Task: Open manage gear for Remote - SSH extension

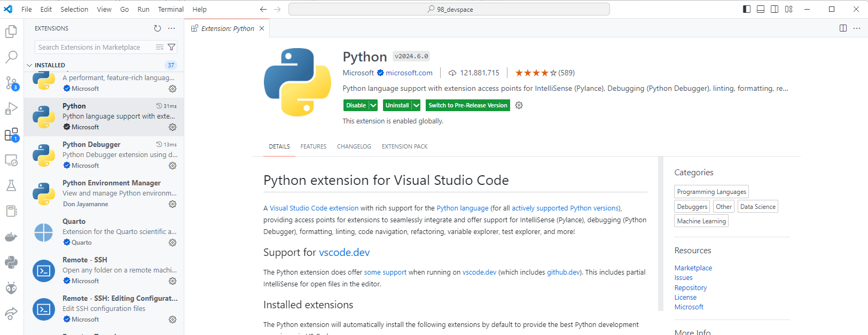Action: coord(173,281)
